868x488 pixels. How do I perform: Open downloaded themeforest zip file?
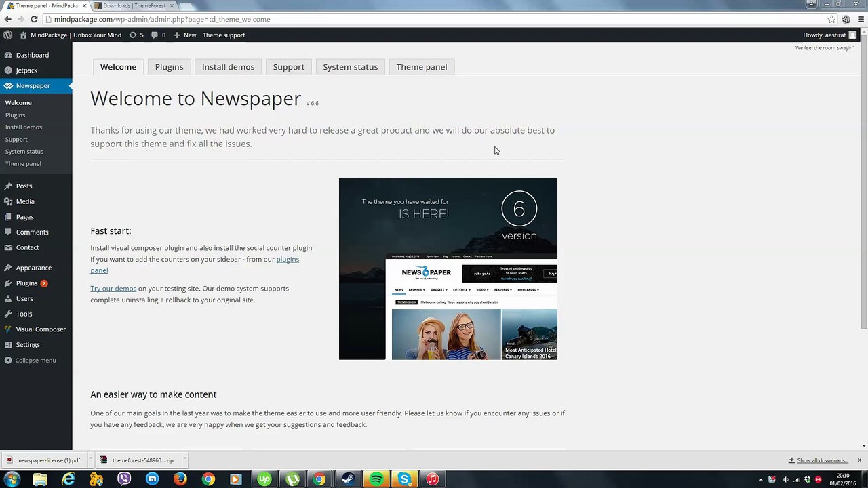tap(138, 460)
